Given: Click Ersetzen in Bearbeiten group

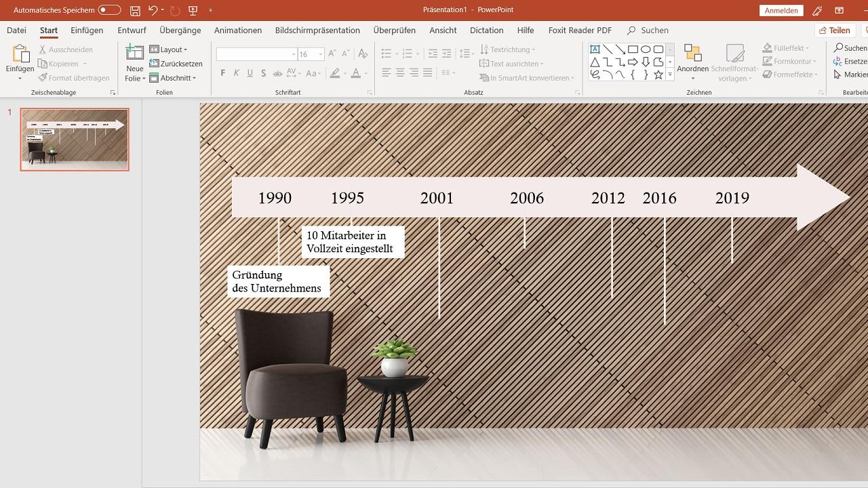Looking at the screenshot, I should (x=851, y=61).
